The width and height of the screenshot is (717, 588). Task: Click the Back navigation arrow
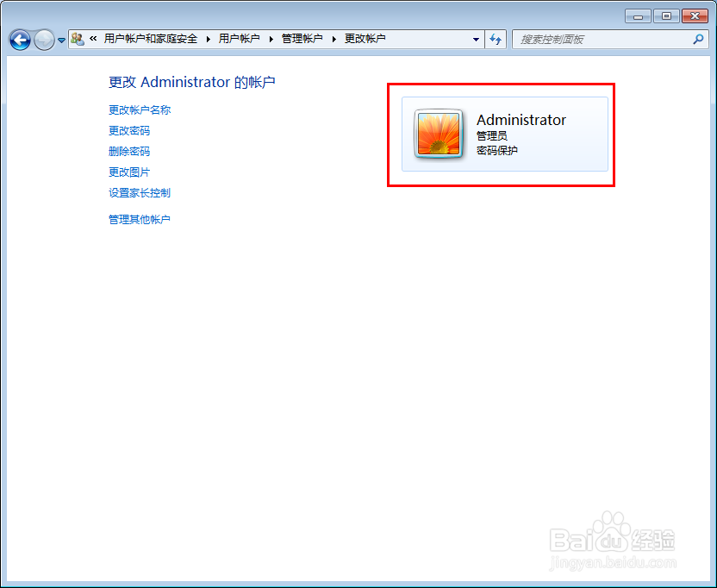click(x=19, y=40)
